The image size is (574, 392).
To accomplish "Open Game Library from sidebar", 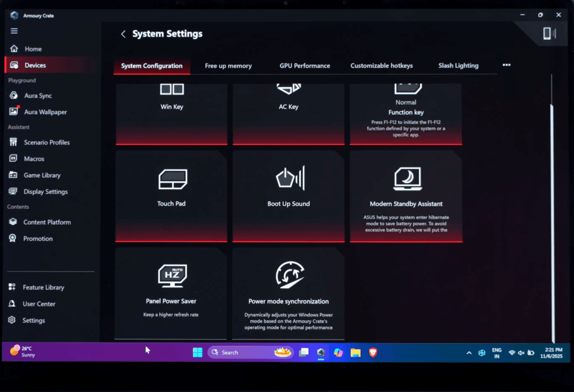I will coord(41,175).
